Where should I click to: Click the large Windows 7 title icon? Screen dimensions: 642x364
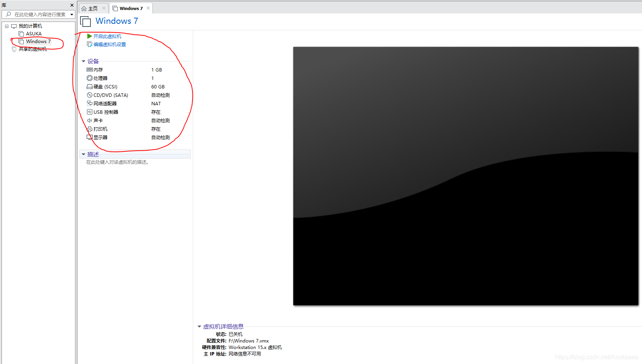click(85, 21)
